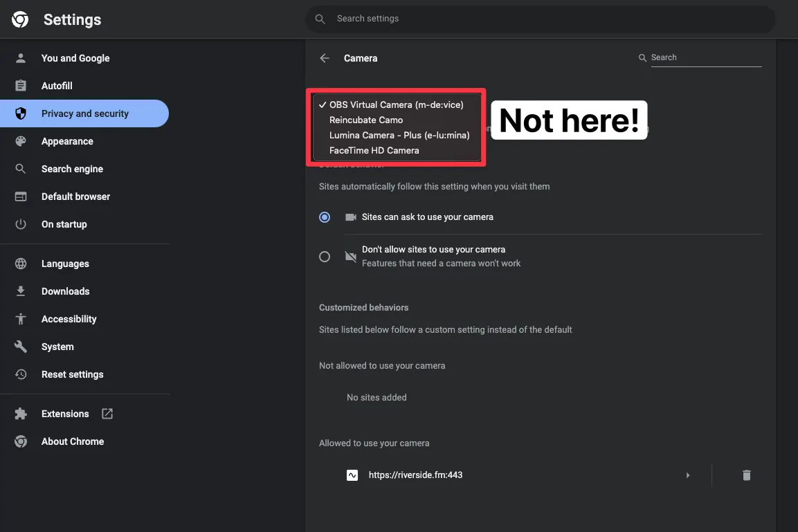The width and height of the screenshot is (798, 532).
Task: Select 'Don't allow sites to use your camera'
Action: (324, 257)
